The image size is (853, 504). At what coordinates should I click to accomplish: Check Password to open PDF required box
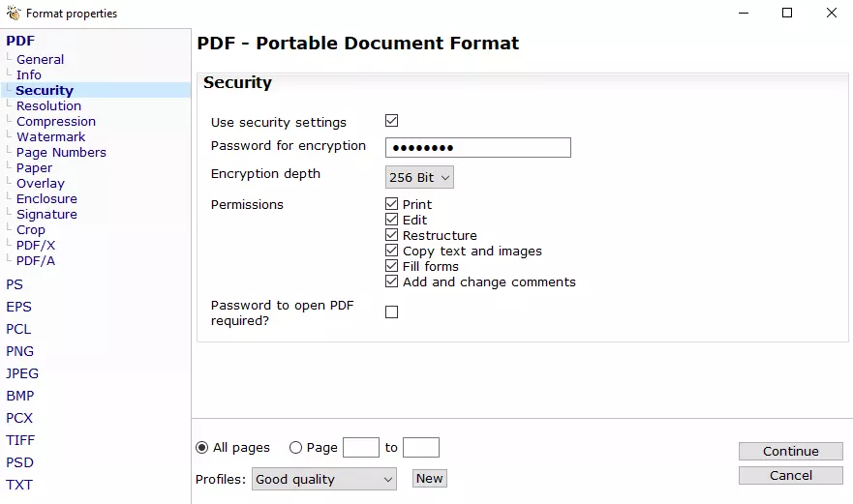tap(392, 311)
